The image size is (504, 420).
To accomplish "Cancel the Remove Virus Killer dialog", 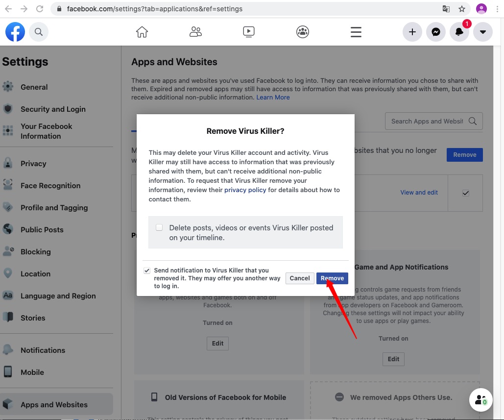I will point(300,278).
